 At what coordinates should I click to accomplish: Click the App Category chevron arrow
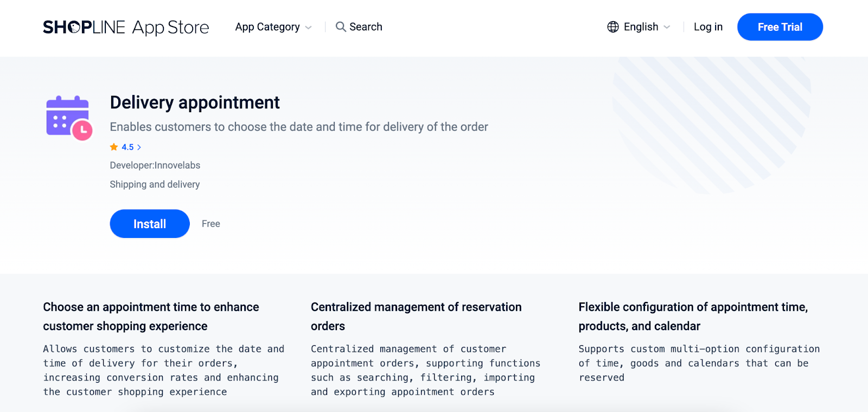point(309,28)
